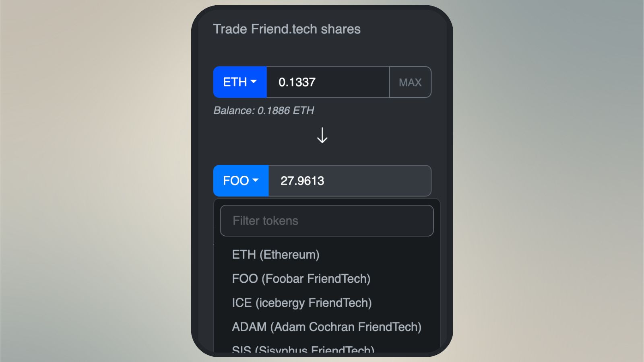Choose ADAM (Adam Cochran FriendTech) token
644x362 pixels.
[x=327, y=327]
